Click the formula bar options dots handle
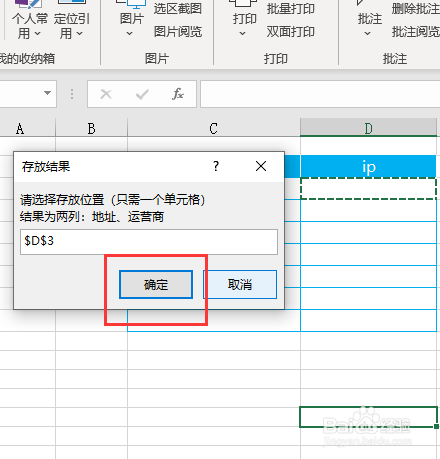The height and width of the screenshot is (459, 440). coord(72,94)
